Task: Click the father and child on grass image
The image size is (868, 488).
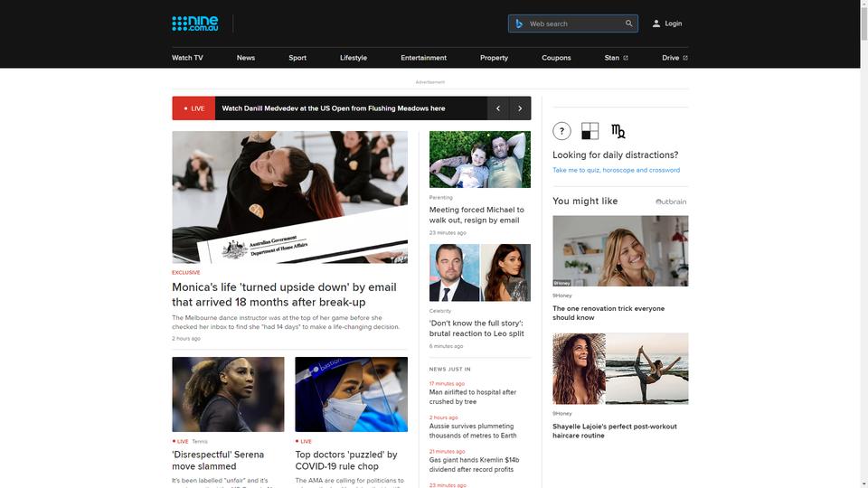Action: 480,159
